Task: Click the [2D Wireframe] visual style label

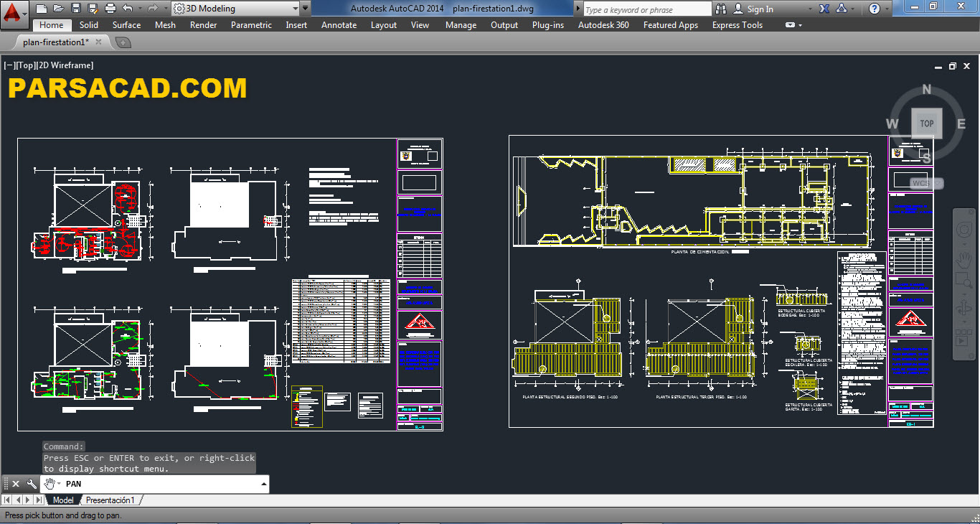Action: [x=65, y=65]
